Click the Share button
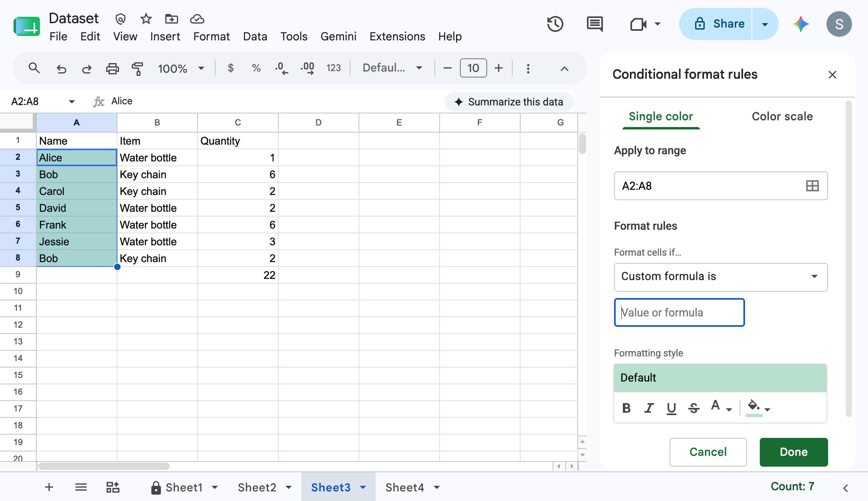 coord(716,24)
